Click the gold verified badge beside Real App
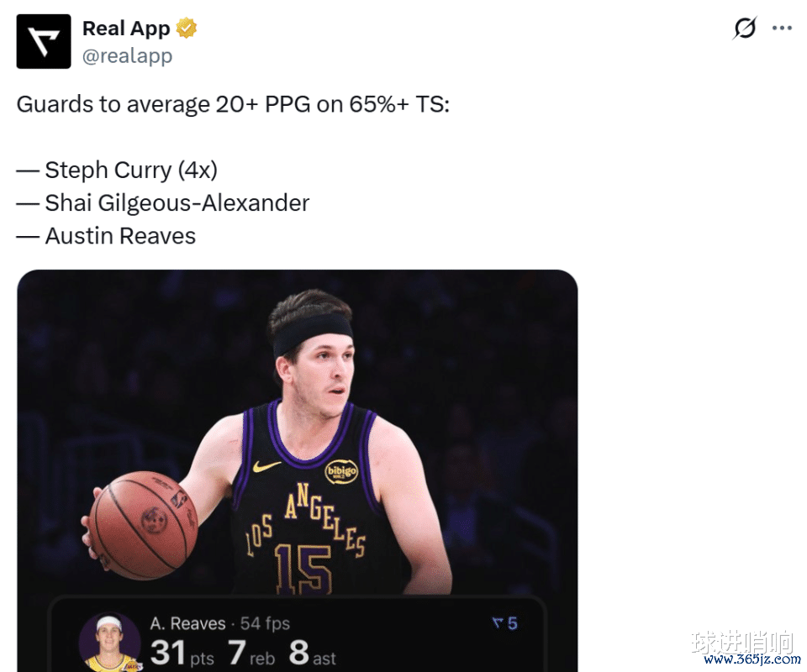This screenshot has width=807, height=672. tap(187, 28)
